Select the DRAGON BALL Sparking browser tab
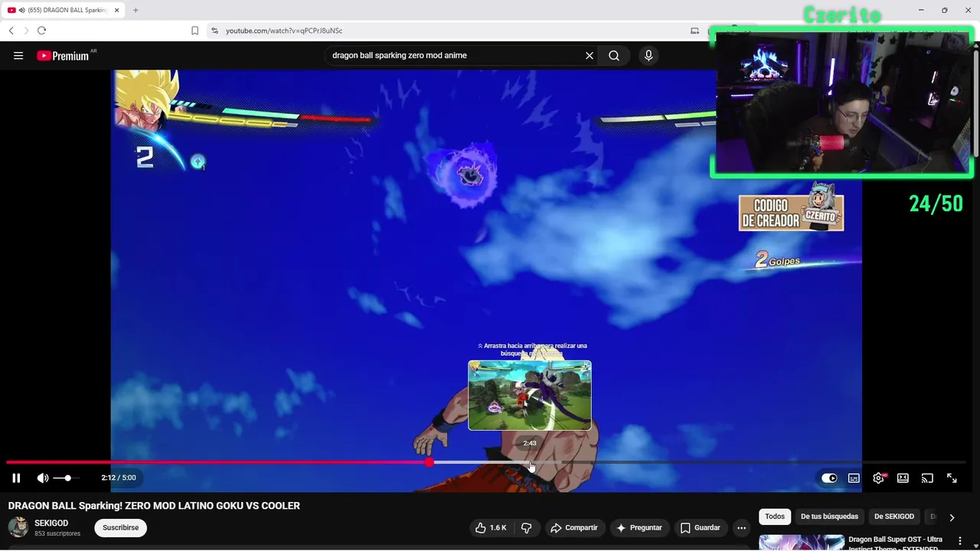 (64, 10)
